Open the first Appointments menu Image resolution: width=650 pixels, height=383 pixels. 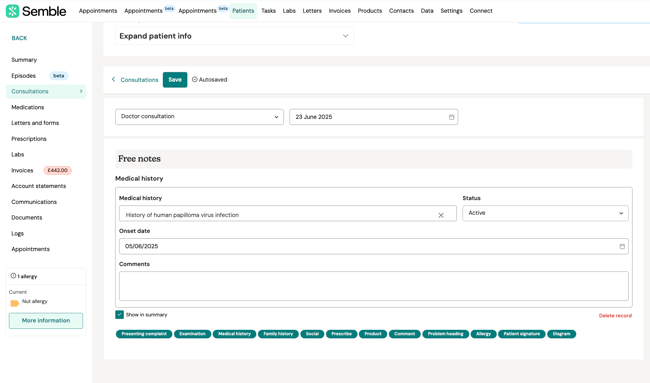(98, 11)
